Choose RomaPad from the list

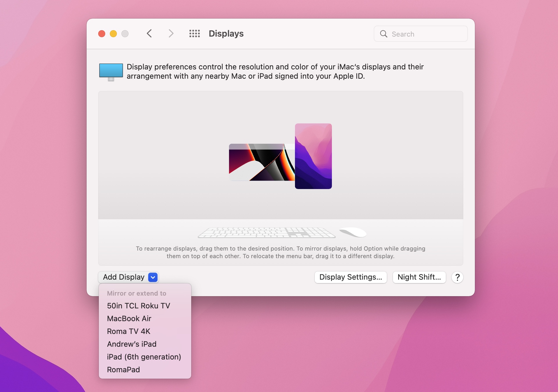pyautogui.click(x=123, y=370)
